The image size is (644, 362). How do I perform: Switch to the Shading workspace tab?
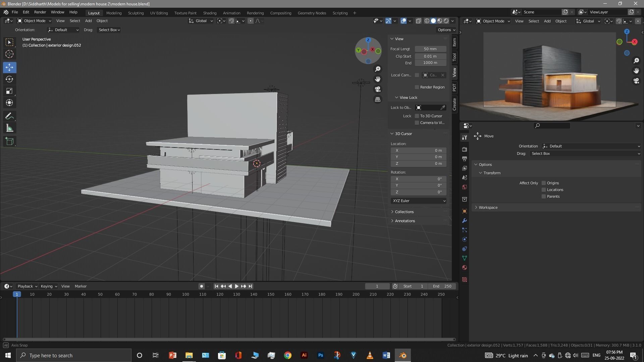[210, 13]
